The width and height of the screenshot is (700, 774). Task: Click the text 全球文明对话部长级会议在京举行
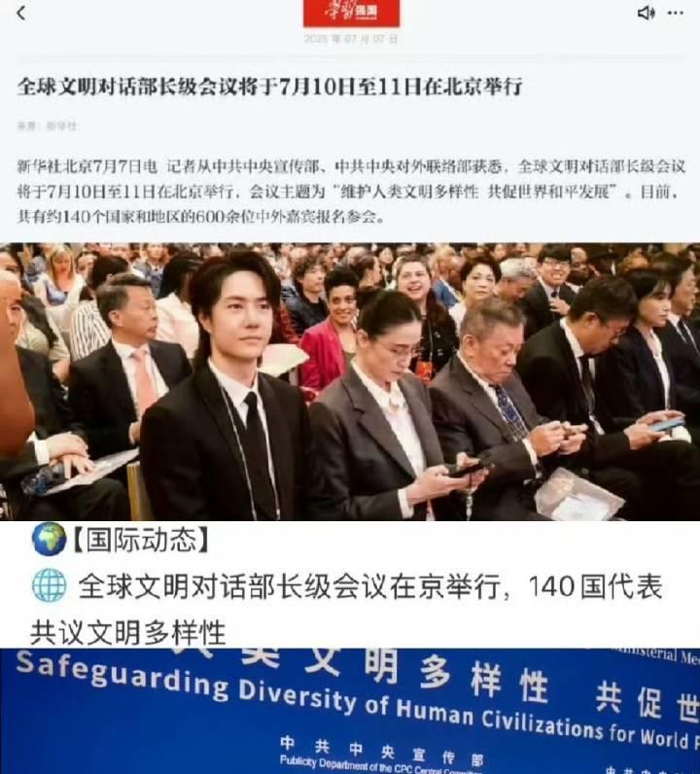pyautogui.click(x=289, y=587)
